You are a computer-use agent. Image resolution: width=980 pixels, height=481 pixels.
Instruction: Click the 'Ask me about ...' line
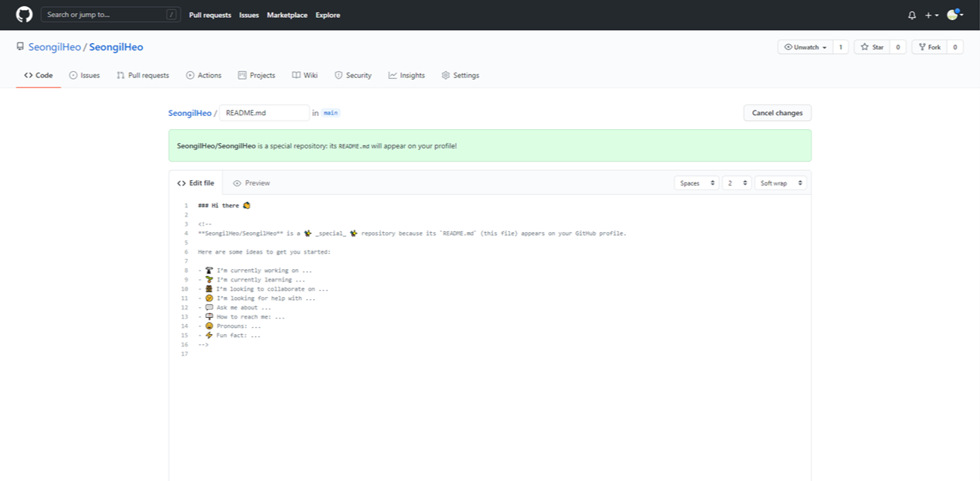(233, 308)
